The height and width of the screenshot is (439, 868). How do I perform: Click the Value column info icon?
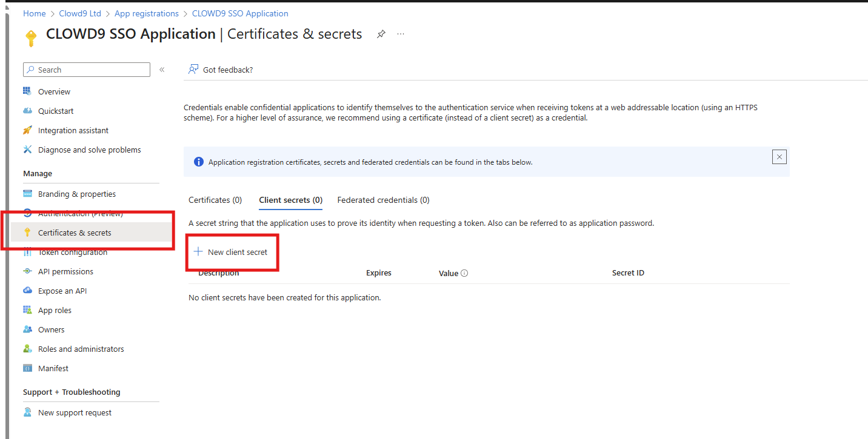(464, 273)
